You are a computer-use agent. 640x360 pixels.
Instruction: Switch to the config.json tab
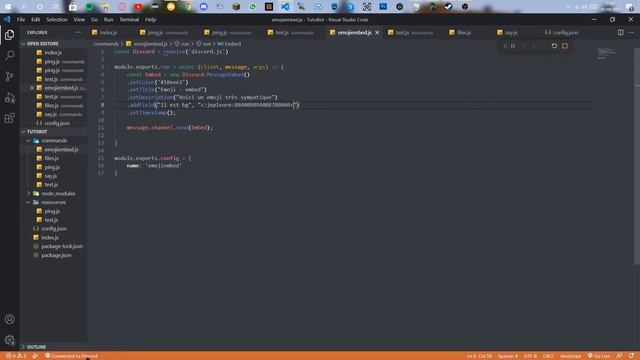(566, 32)
